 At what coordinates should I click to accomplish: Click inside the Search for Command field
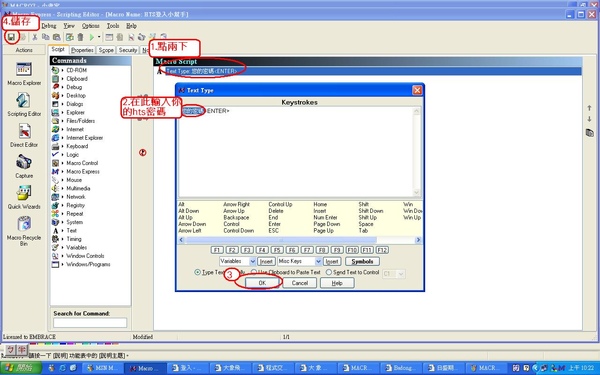point(90,323)
